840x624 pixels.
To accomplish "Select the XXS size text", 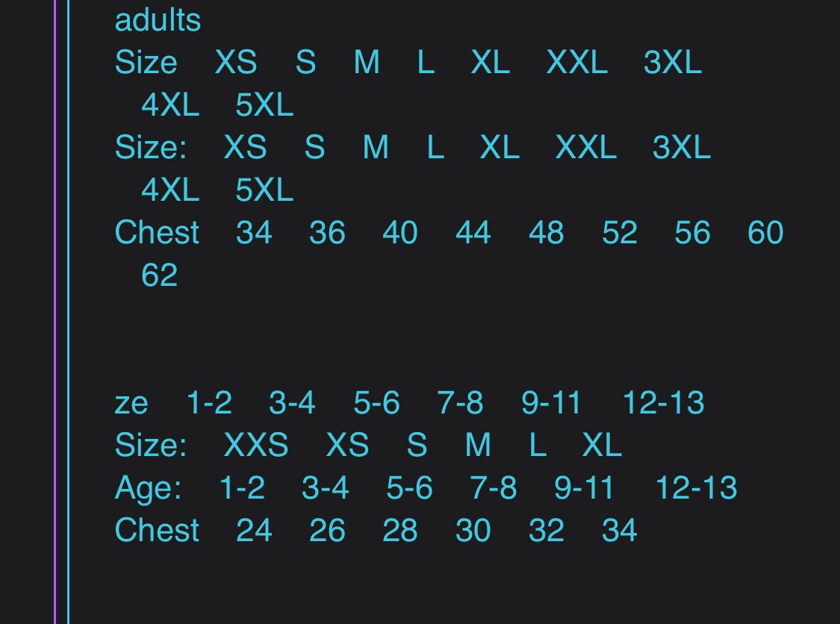I will point(255,446).
